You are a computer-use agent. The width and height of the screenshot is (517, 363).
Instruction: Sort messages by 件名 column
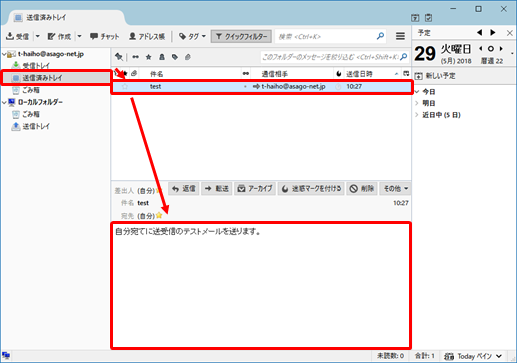(157, 74)
